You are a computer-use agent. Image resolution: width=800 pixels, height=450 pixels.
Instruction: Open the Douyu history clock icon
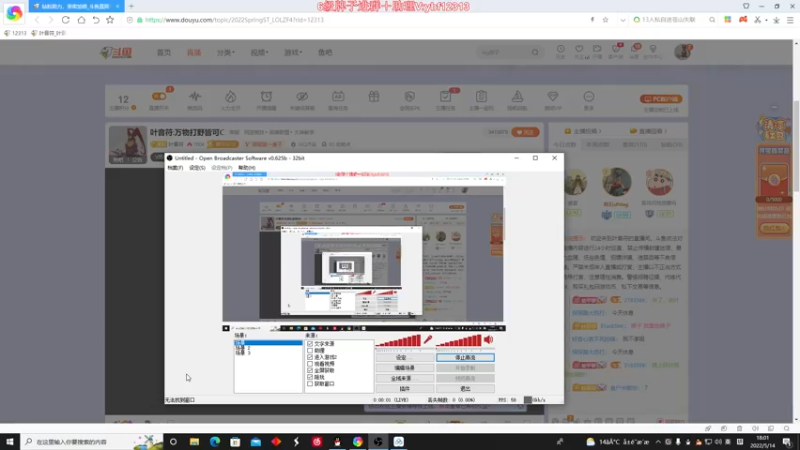[x=561, y=49]
